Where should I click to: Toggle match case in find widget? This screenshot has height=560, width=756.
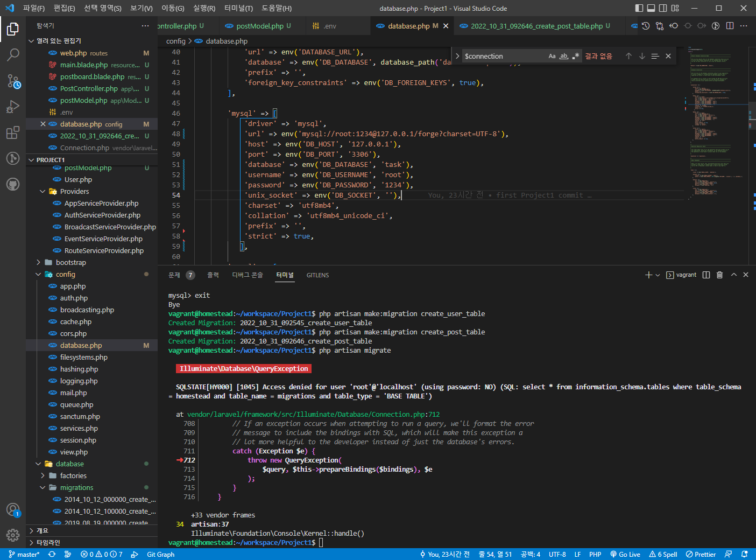pos(552,56)
